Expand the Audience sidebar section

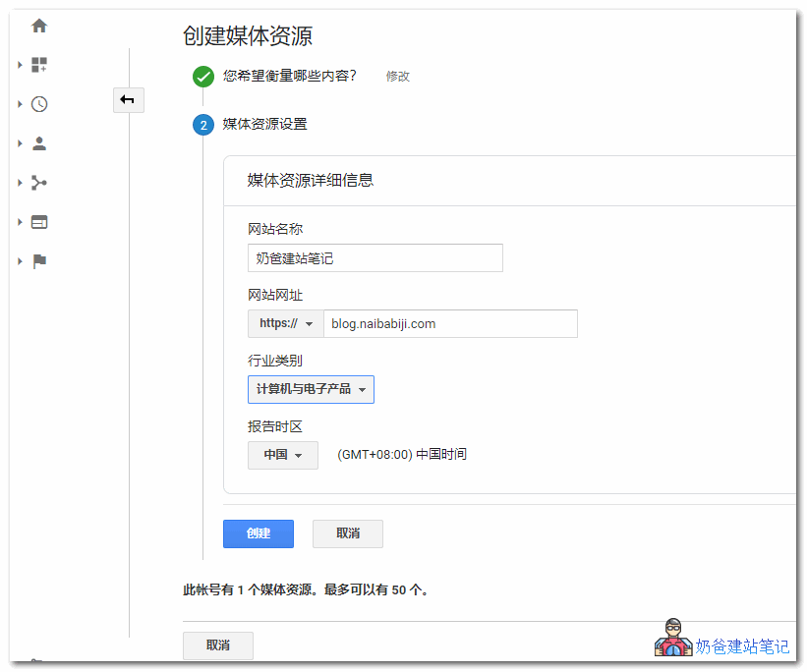pos(19,143)
